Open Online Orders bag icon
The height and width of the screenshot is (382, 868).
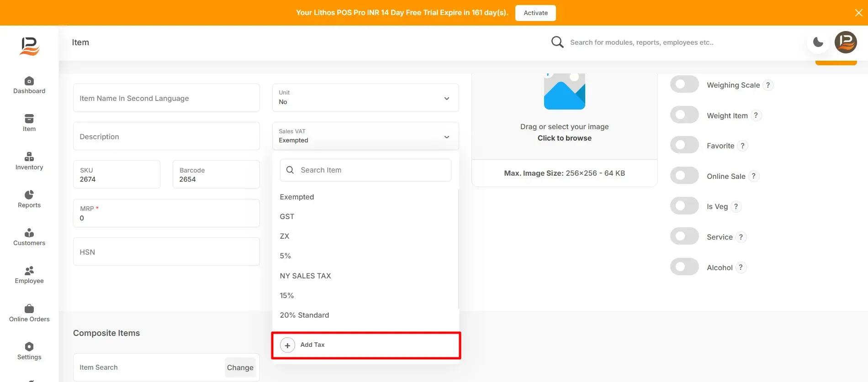coord(29,309)
